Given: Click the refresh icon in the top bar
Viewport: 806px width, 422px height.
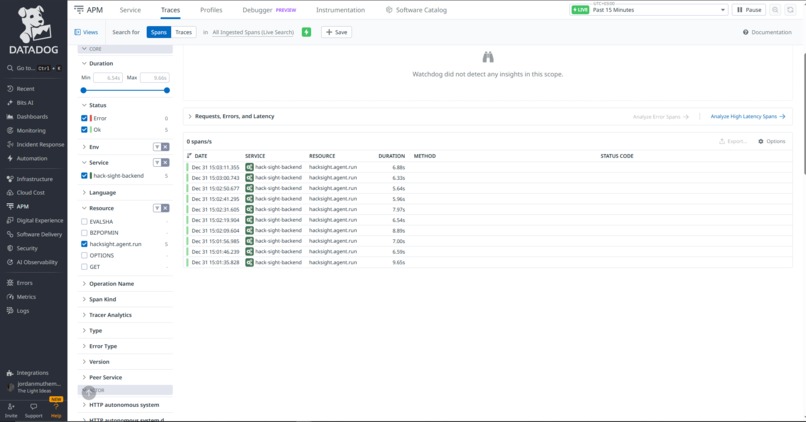Looking at the screenshot, I should click(x=790, y=10).
